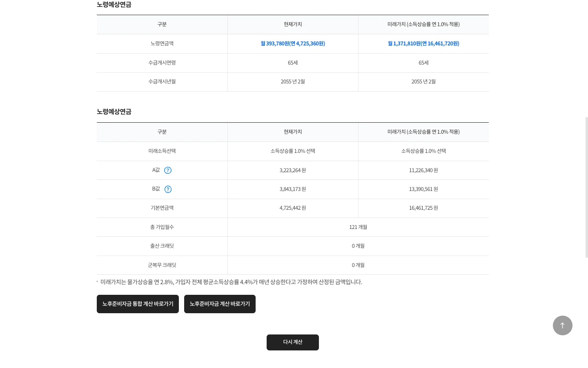Click the 수급개시년월 row label

coord(162,82)
